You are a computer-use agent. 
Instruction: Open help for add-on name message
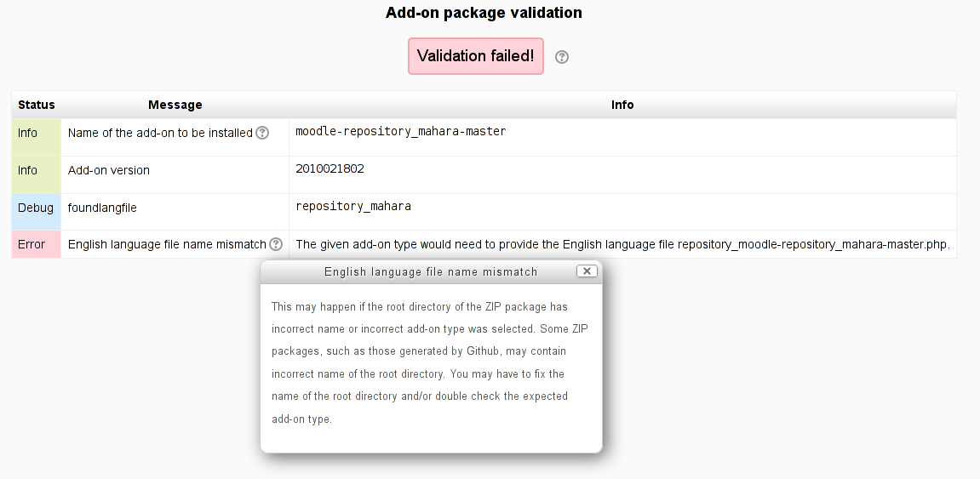pos(262,133)
